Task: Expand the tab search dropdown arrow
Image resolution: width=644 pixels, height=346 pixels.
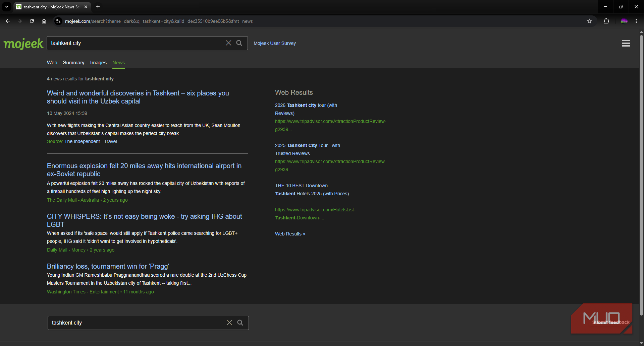Action: (7, 7)
